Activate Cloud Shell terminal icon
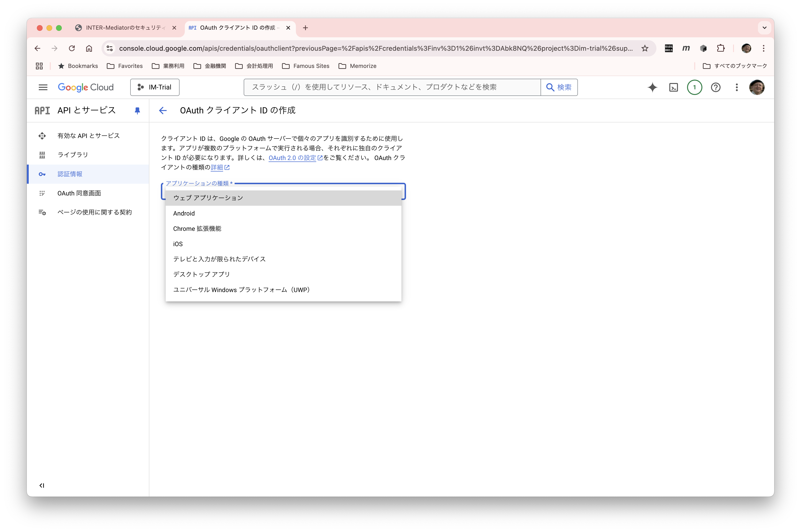This screenshot has height=532, width=801. (x=673, y=87)
